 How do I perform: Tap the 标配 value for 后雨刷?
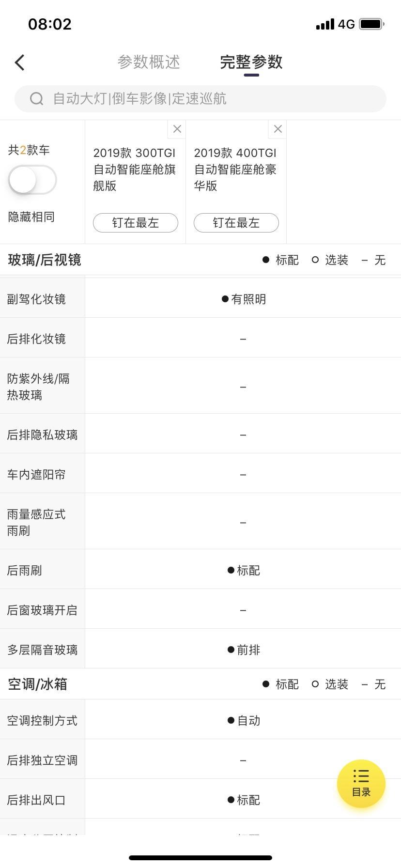pos(244,571)
